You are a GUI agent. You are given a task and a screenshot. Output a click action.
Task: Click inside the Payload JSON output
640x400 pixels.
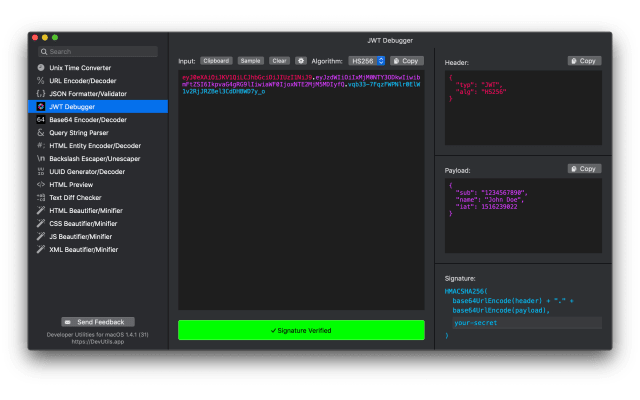[523, 216]
